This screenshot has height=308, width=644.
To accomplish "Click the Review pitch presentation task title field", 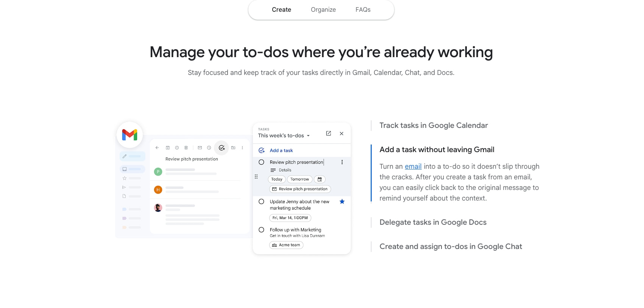I will [296, 162].
